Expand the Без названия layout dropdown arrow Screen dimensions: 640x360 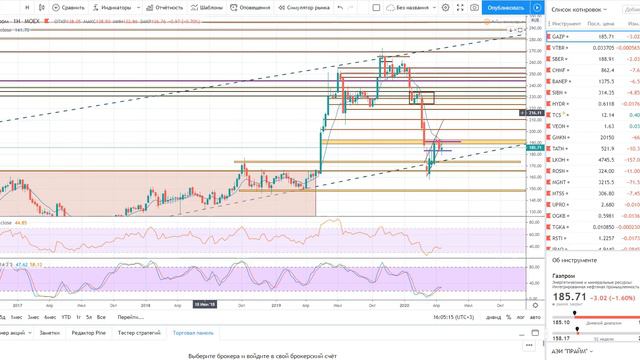(434, 7)
